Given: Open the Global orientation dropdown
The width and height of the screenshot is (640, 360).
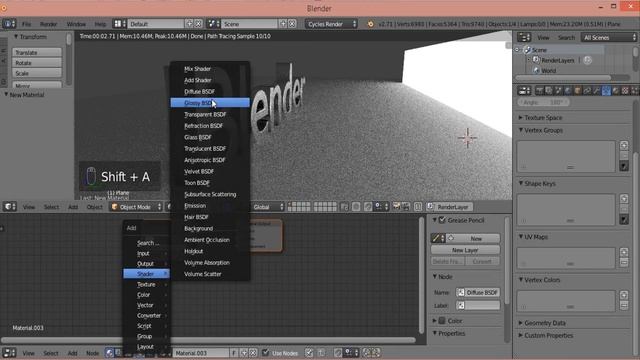Looking at the screenshot, I should tap(268, 207).
